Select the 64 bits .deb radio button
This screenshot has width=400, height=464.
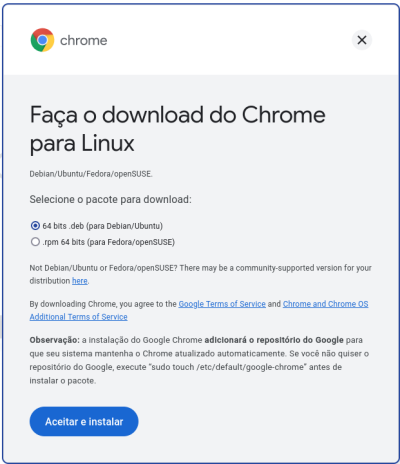[35, 226]
